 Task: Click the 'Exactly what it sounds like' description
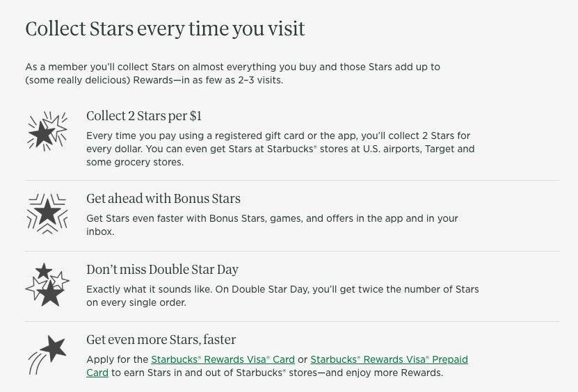click(282, 295)
